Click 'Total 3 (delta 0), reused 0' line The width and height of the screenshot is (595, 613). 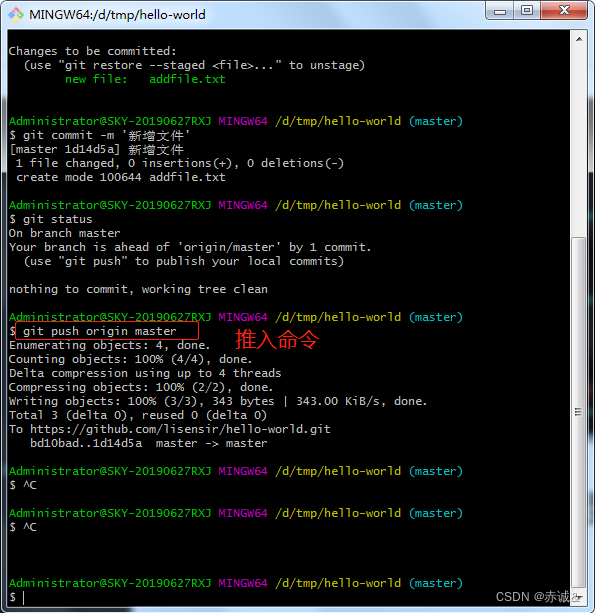click(x=138, y=415)
